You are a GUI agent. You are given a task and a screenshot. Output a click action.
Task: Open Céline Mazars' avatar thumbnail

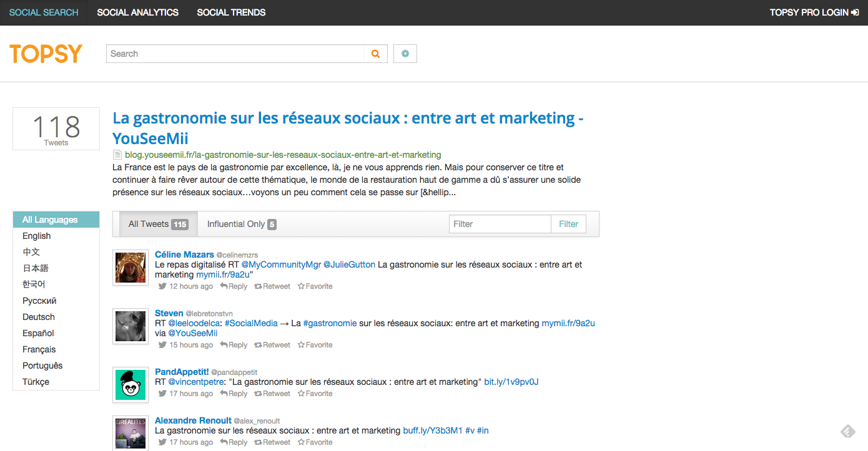(x=131, y=268)
